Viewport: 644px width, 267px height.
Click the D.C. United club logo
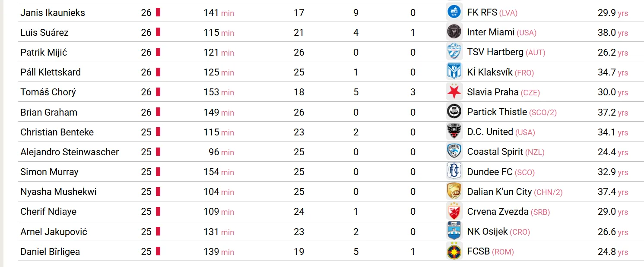(x=454, y=132)
